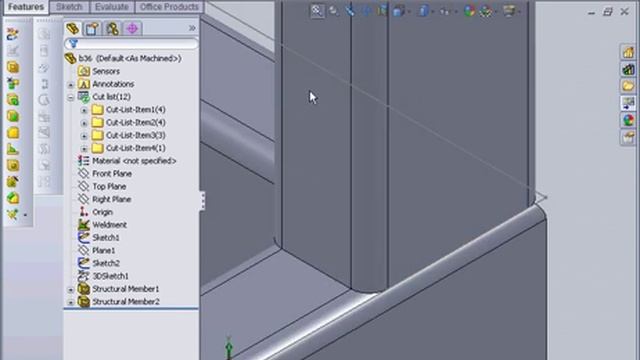Expand Cut-List-Item4(1) folder

[84, 149]
